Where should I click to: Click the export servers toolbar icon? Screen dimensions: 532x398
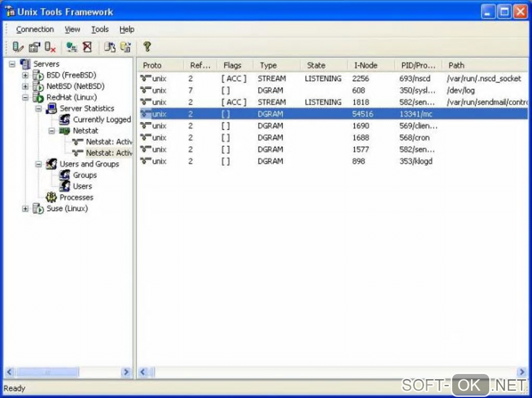pos(126,47)
